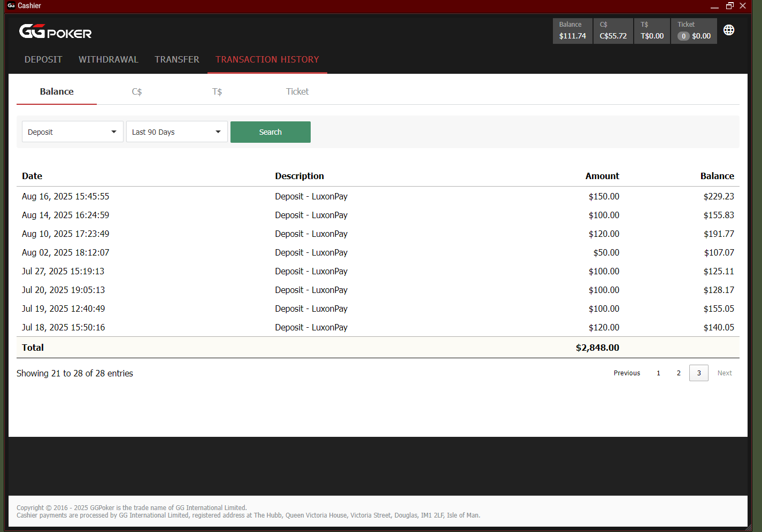This screenshot has height=532, width=762.
Task: Open the language globe icon
Action: point(729,30)
